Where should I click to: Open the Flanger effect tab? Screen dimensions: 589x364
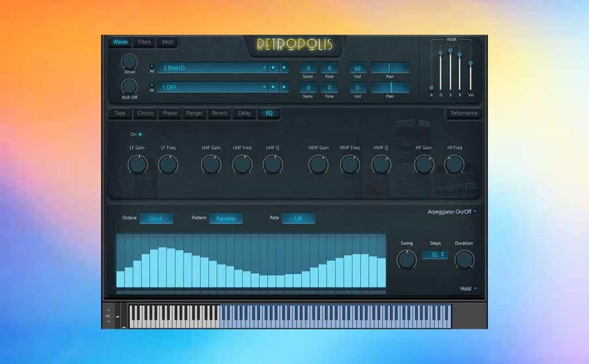tap(194, 113)
